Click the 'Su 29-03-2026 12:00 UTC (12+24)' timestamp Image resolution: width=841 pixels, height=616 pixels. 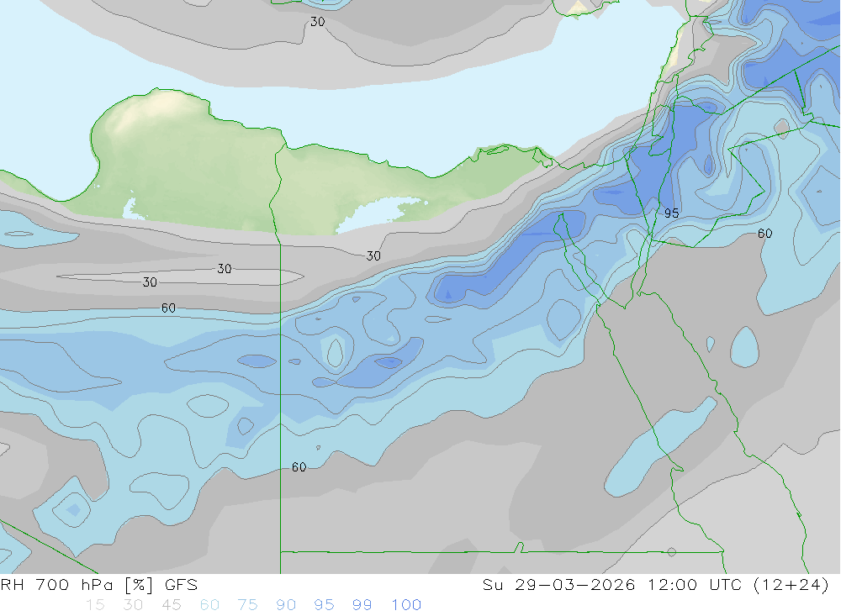click(x=655, y=585)
